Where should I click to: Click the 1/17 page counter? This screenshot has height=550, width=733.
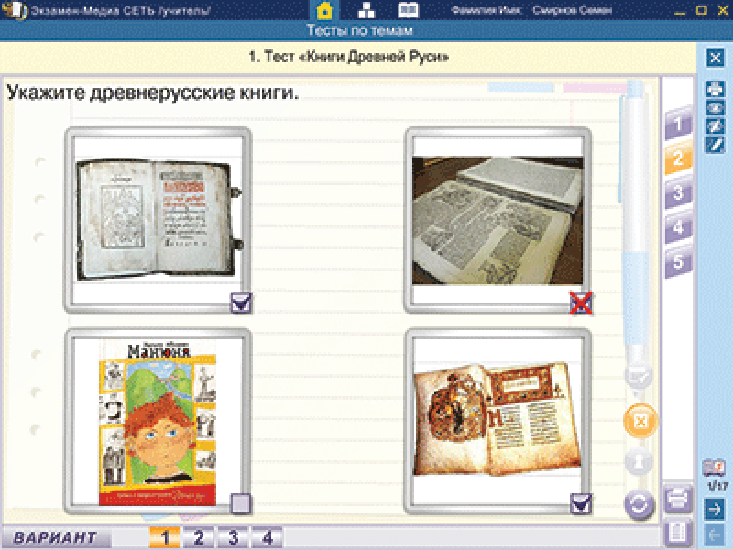click(717, 486)
